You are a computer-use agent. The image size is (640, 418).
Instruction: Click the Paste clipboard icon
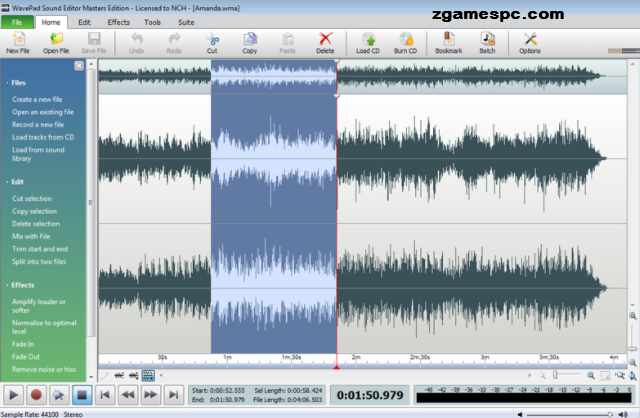pyautogui.click(x=287, y=43)
